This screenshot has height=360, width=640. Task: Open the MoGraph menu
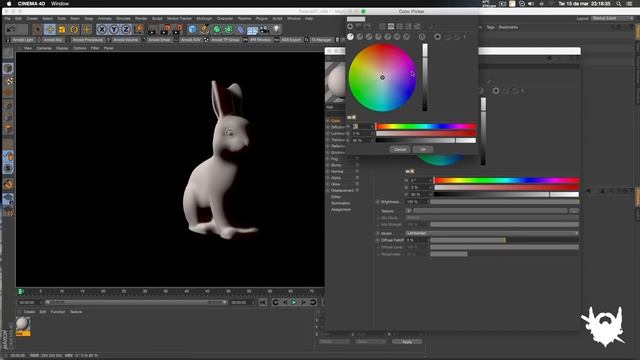click(204, 19)
